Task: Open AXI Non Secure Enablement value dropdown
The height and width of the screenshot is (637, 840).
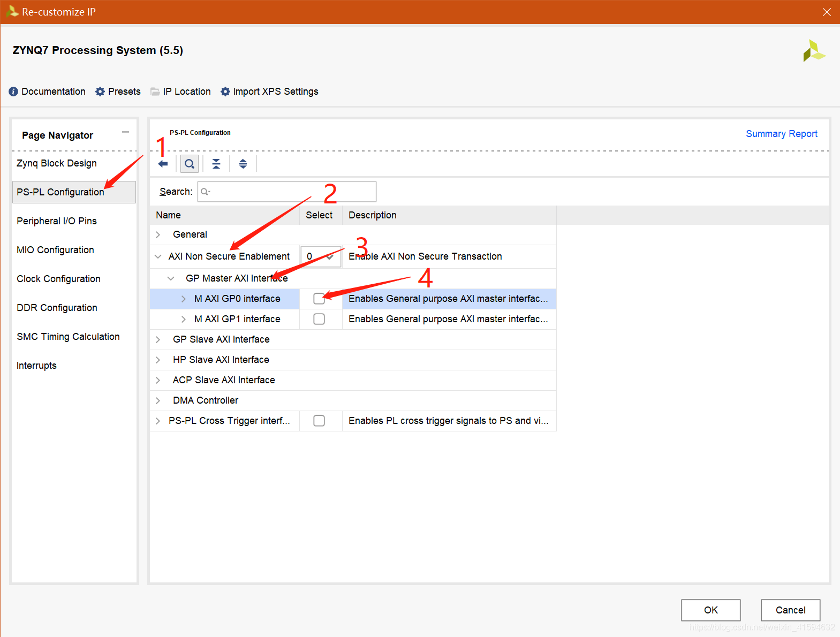Action: [321, 256]
